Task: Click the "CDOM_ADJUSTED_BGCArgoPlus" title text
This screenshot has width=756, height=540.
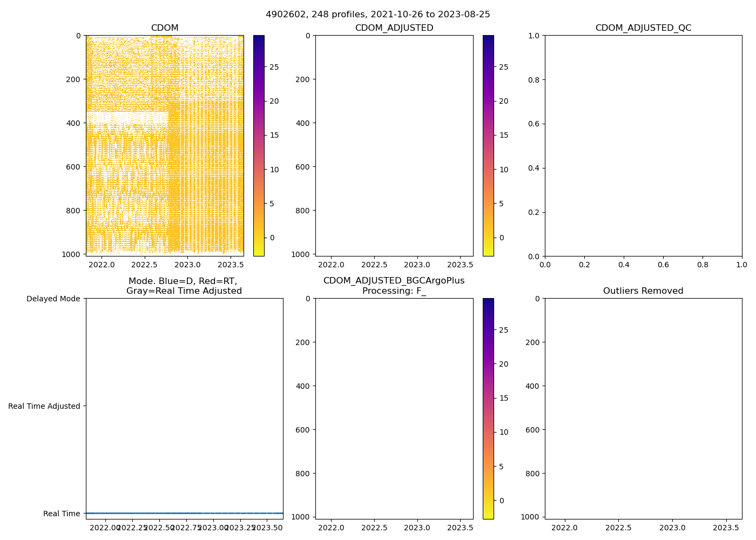Action: pyautogui.click(x=394, y=281)
